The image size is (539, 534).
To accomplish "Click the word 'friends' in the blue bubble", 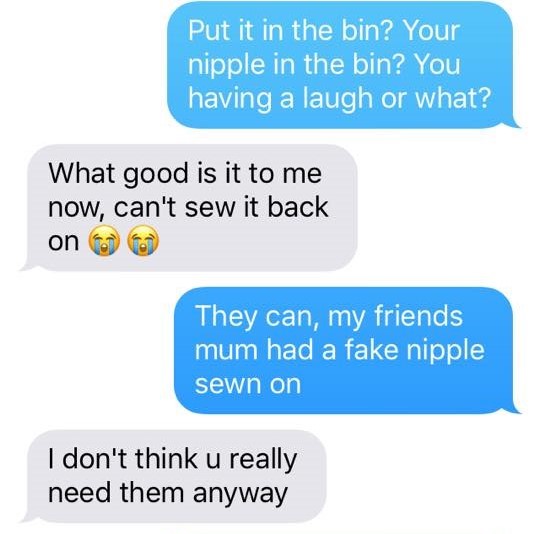I will (418, 316).
